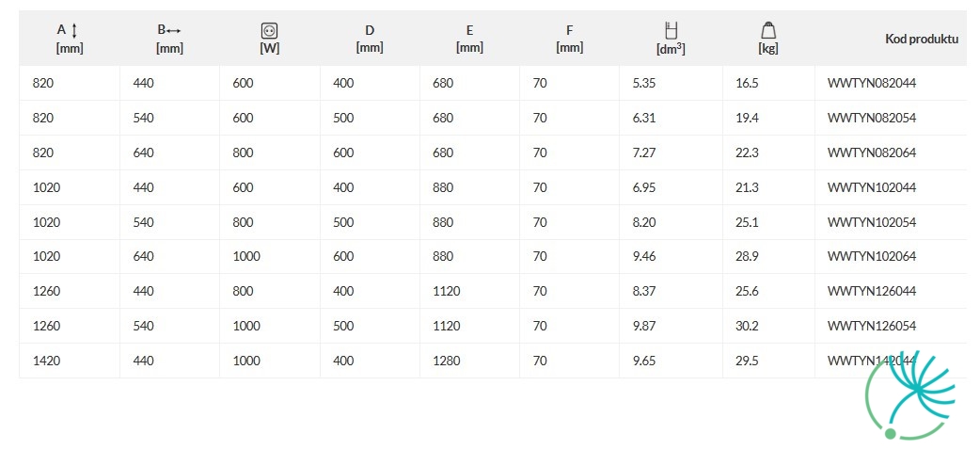Click the horizontal width arrow icon
The width and height of the screenshot is (980, 466).
point(173,30)
